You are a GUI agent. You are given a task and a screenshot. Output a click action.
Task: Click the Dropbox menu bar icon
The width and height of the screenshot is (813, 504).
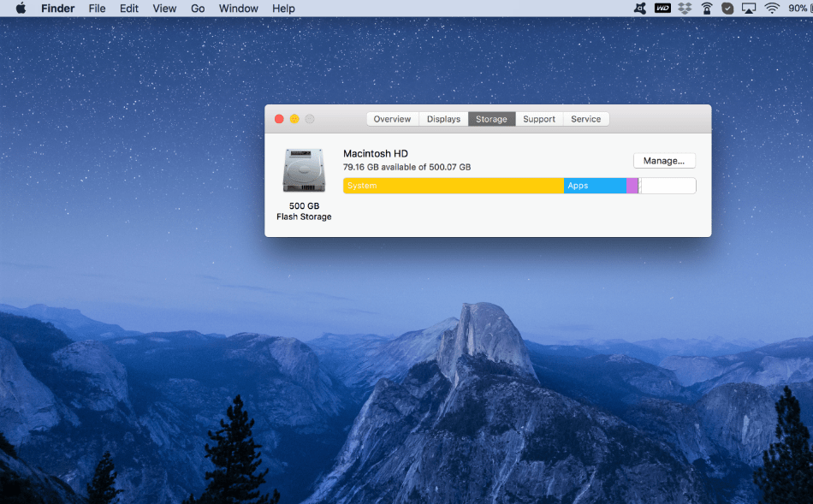click(685, 9)
